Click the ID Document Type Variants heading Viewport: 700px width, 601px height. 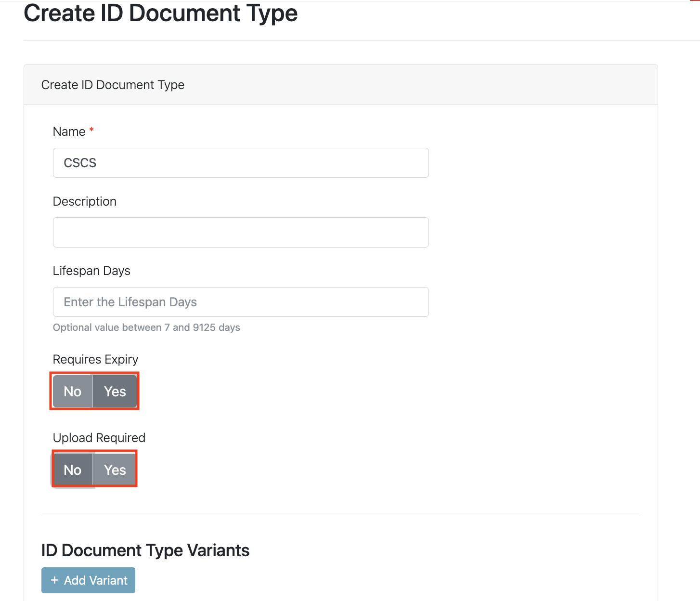point(145,550)
